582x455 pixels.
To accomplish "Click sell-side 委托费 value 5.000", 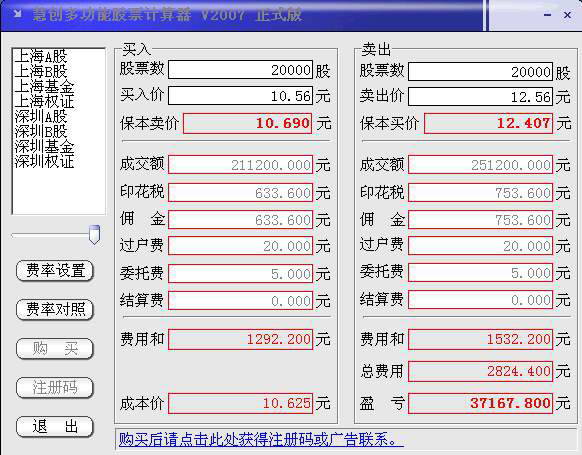I will tap(481, 273).
